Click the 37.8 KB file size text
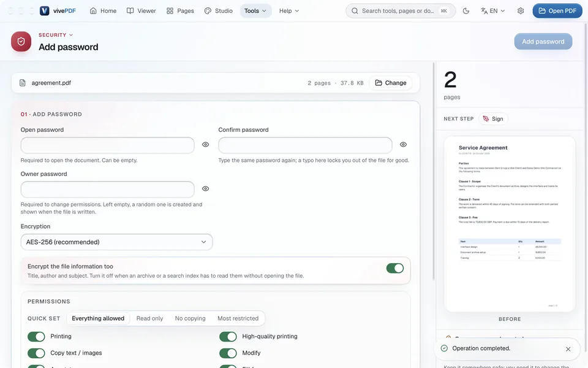The height and width of the screenshot is (368, 588). pyautogui.click(x=352, y=83)
